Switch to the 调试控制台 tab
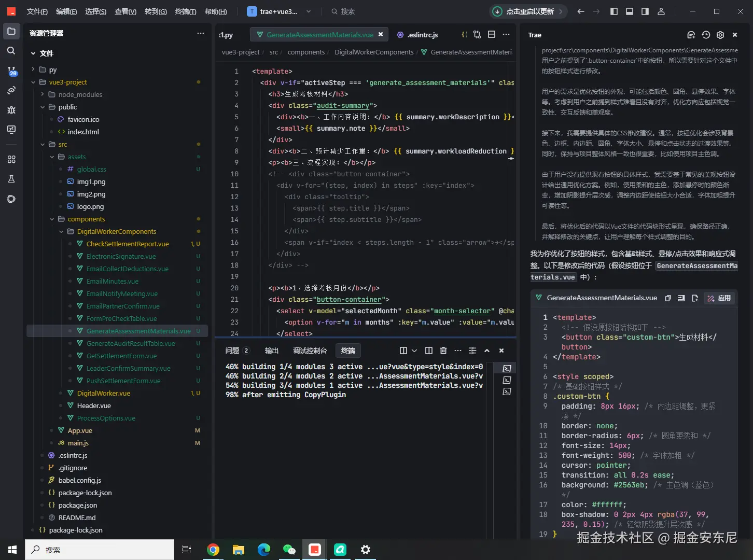 pyautogui.click(x=310, y=351)
